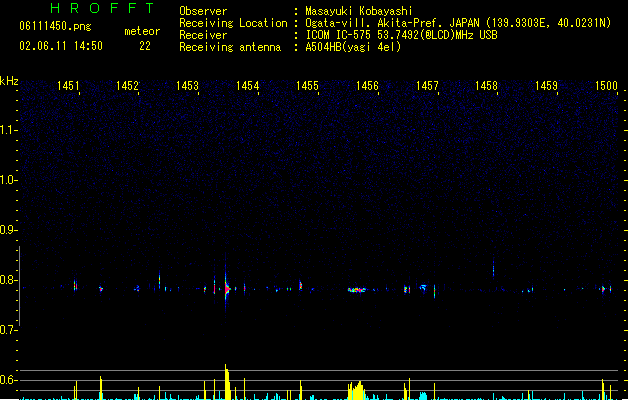Click the 0.8 kHz frequency label
The height and width of the screenshot is (400, 629).
coord(8,280)
